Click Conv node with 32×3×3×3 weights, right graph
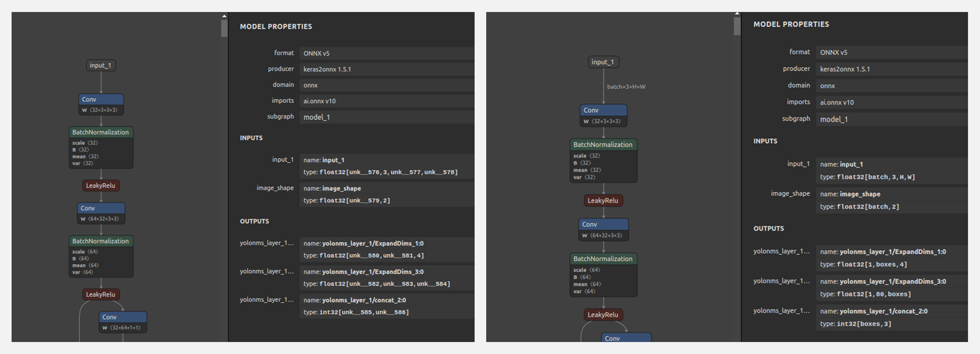This screenshot has height=354, width=980. [603, 115]
